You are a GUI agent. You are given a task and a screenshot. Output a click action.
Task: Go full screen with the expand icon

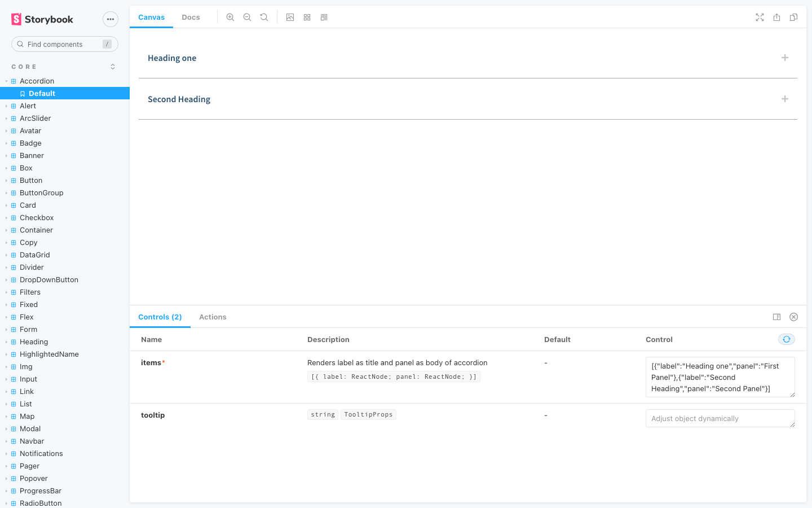pyautogui.click(x=760, y=17)
